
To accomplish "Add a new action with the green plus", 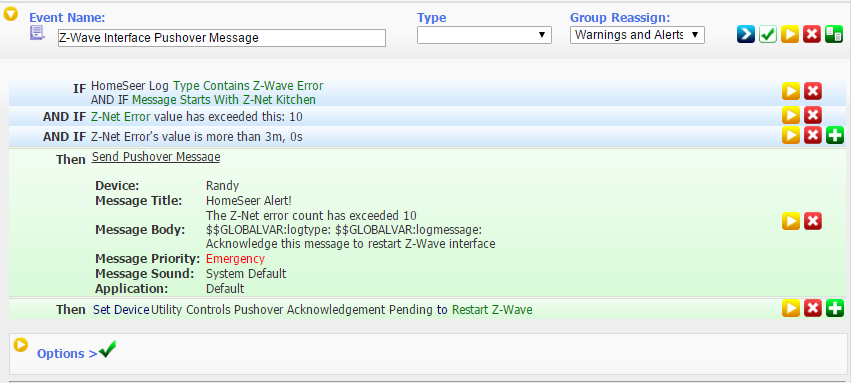I will point(835,308).
